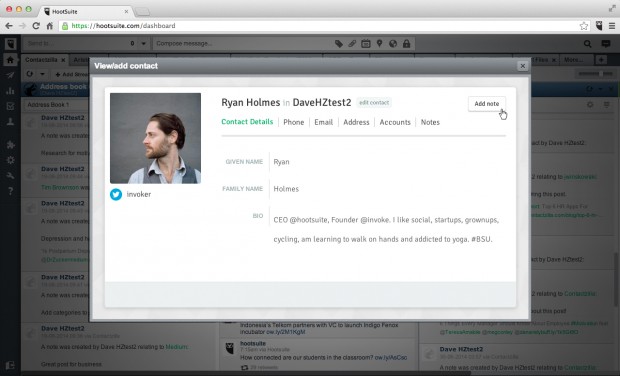The width and height of the screenshot is (620, 376).
Task: Switch to the Accounts tab
Action: coord(395,122)
